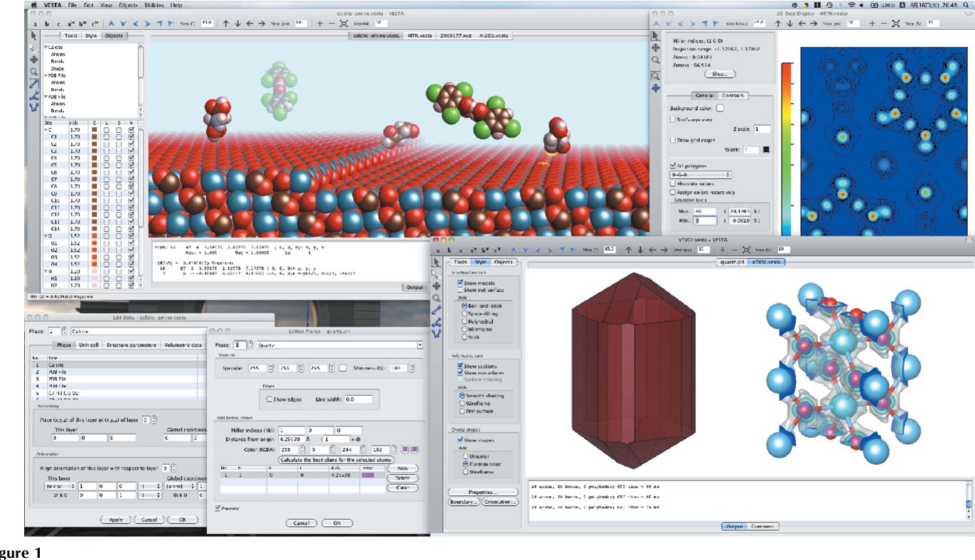Open Unit cell tab in Edit Data dialog

click(x=88, y=345)
